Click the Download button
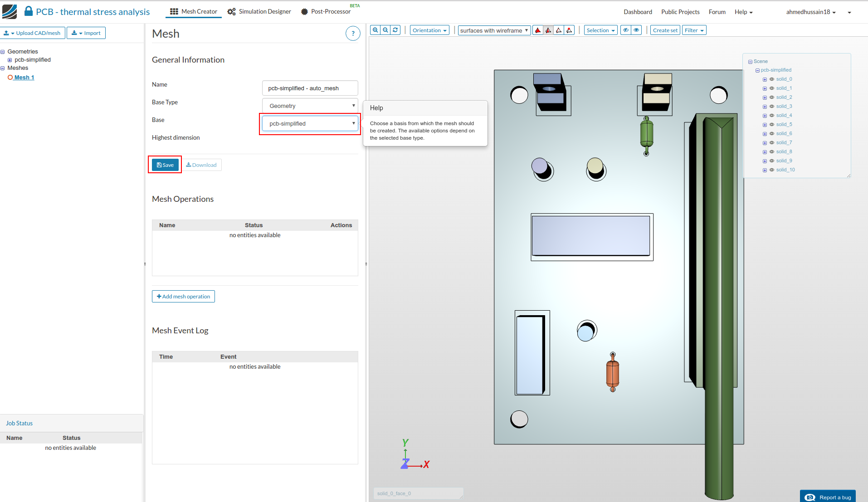The image size is (868, 502). click(x=201, y=165)
